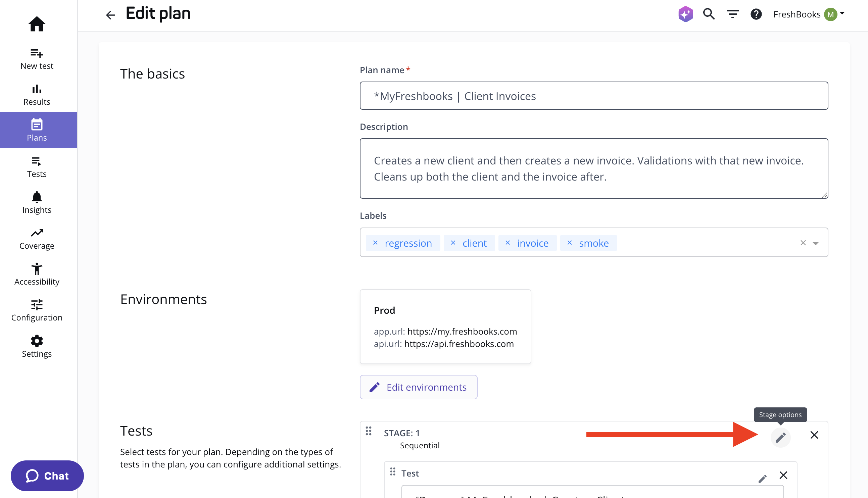The width and height of the screenshot is (868, 498).
Task: Click the api.url https://api.freshbooks.com text
Action: coord(444,344)
